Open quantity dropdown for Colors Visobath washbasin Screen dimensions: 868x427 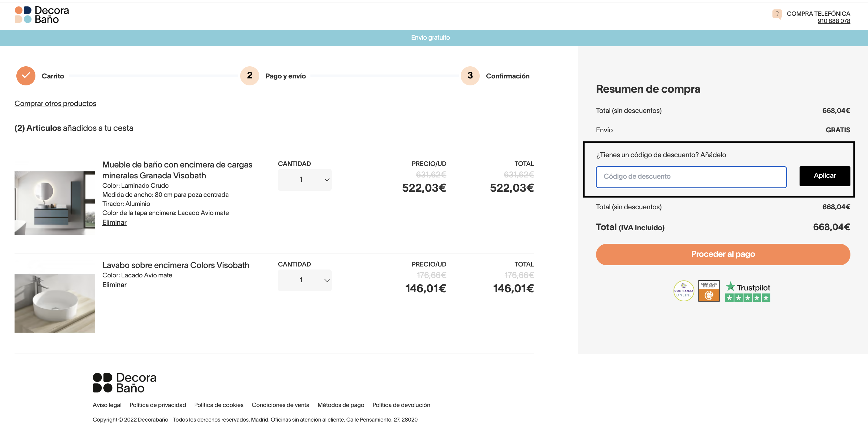point(305,280)
